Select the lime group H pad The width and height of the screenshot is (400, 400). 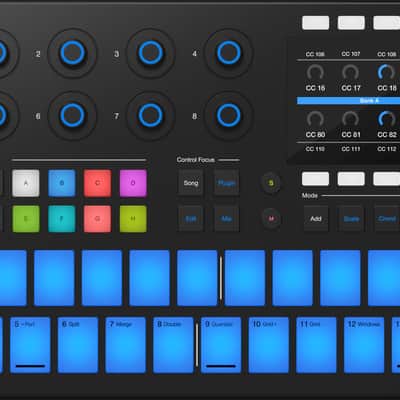click(x=133, y=219)
